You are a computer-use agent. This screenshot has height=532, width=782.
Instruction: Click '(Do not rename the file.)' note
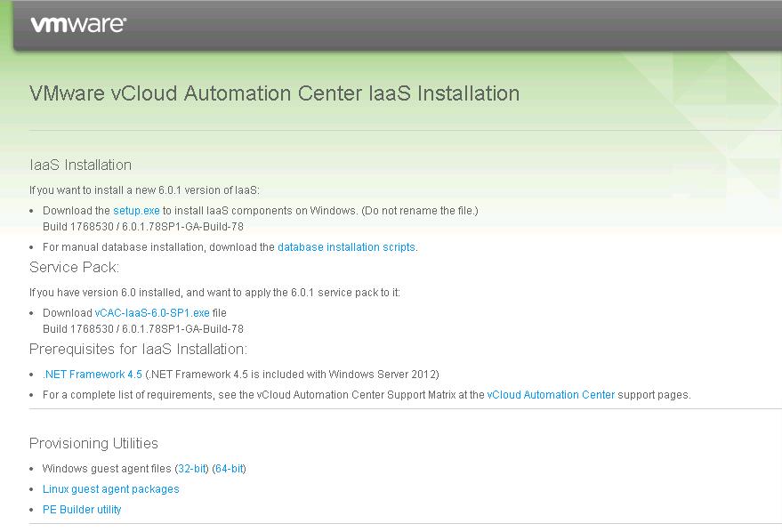coord(419,211)
